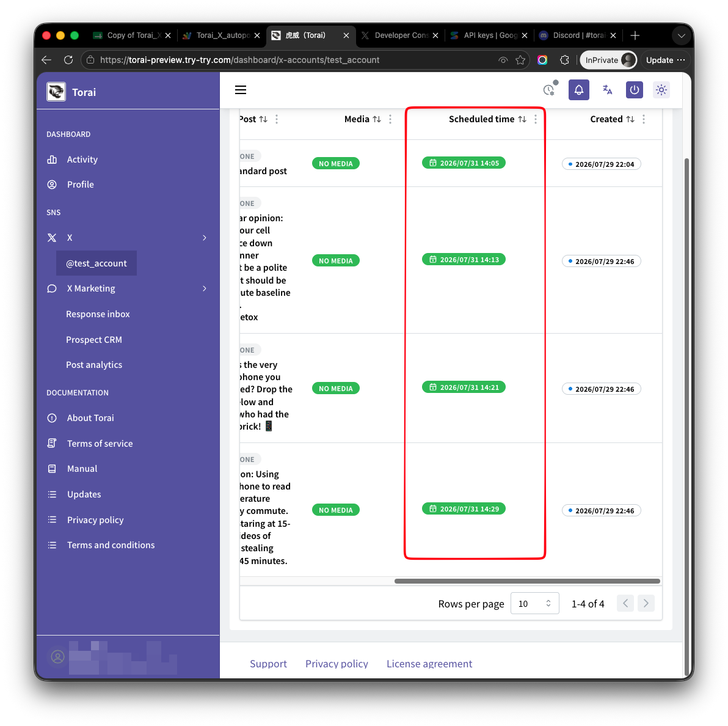Image resolution: width=728 pixels, height=726 pixels.
Task: Open Post analytics in sidebar
Action: coord(94,365)
